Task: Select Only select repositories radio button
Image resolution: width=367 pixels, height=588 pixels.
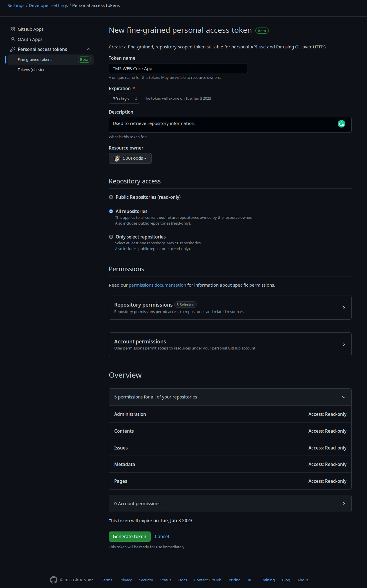Action: pos(111,237)
